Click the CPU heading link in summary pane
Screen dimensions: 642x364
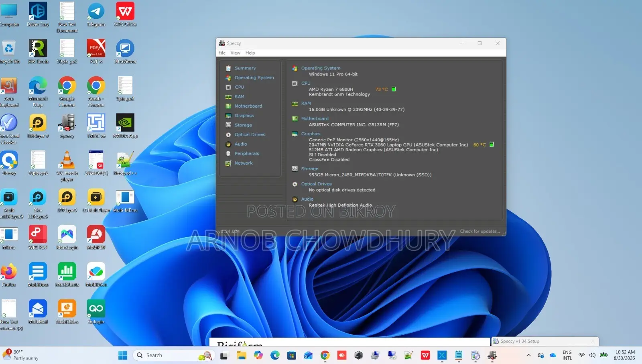tap(306, 83)
